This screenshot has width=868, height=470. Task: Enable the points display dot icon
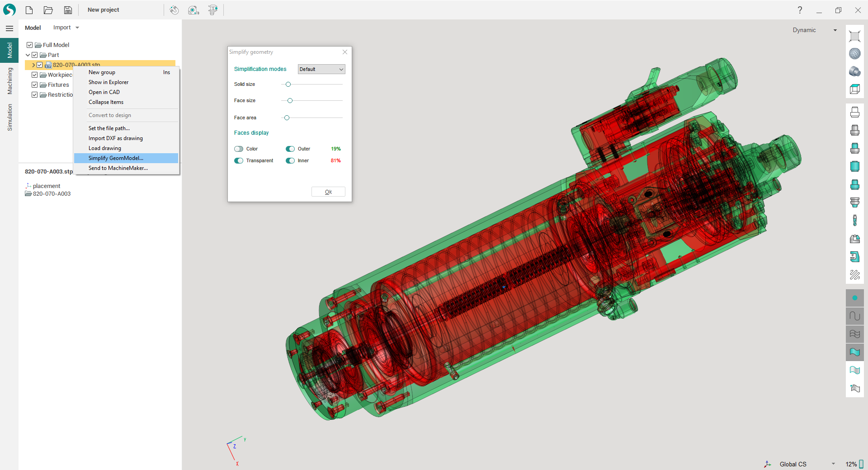[854, 298]
